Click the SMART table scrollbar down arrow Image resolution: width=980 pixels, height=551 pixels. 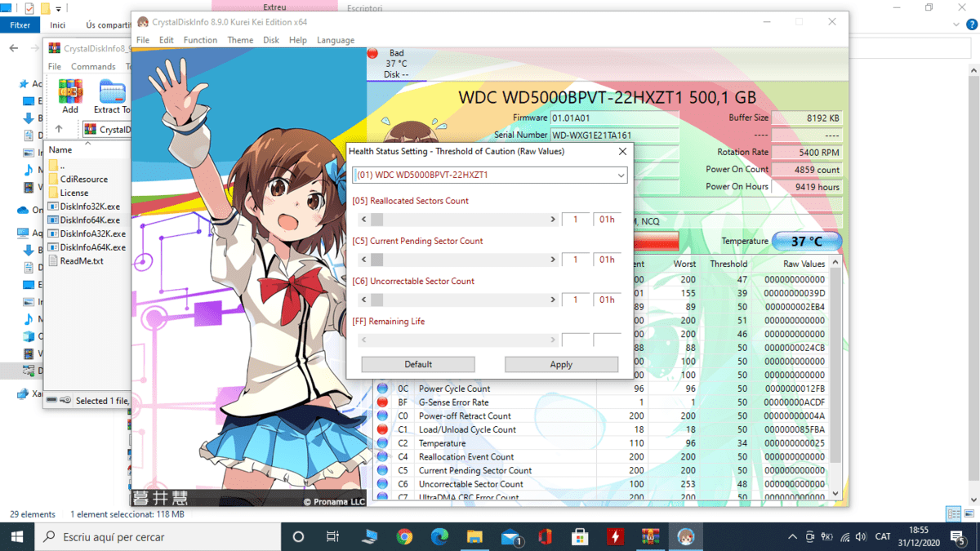tap(835, 494)
